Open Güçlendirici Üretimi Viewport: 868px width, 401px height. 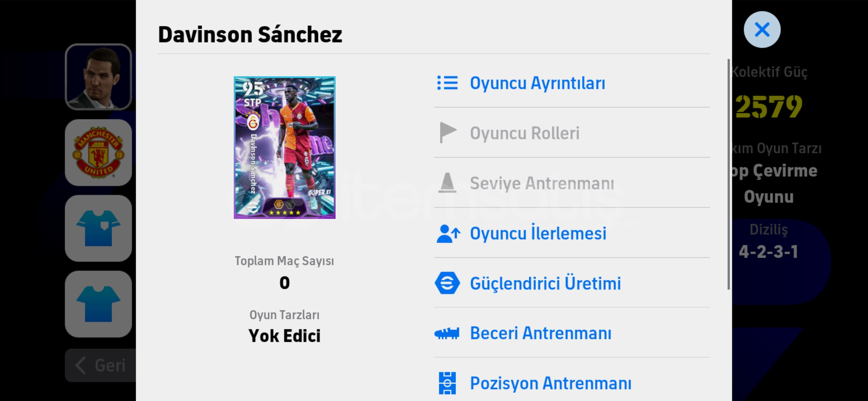(545, 284)
